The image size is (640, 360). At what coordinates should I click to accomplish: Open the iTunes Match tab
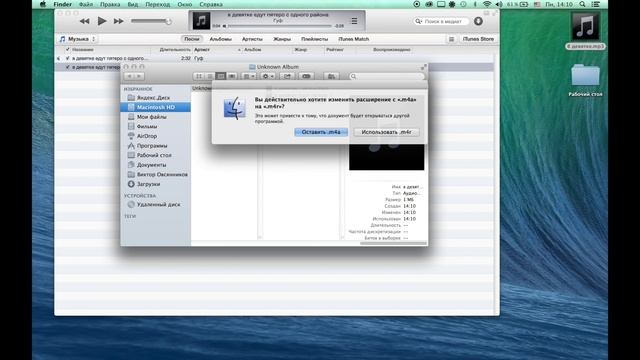point(353,39)
